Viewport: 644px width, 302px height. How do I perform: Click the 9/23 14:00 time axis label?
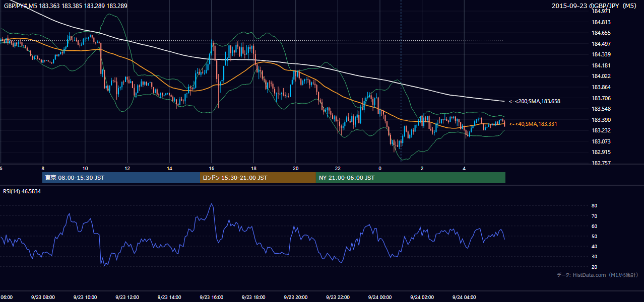coord(169,297)
